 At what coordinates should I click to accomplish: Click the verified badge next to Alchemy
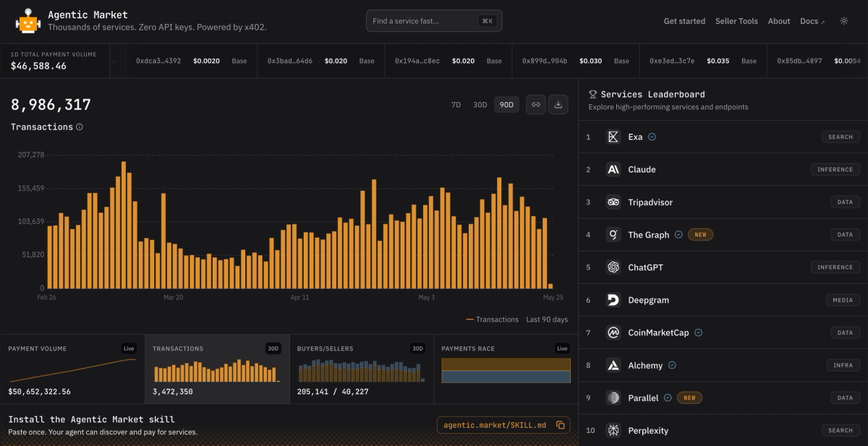point(672,366)
